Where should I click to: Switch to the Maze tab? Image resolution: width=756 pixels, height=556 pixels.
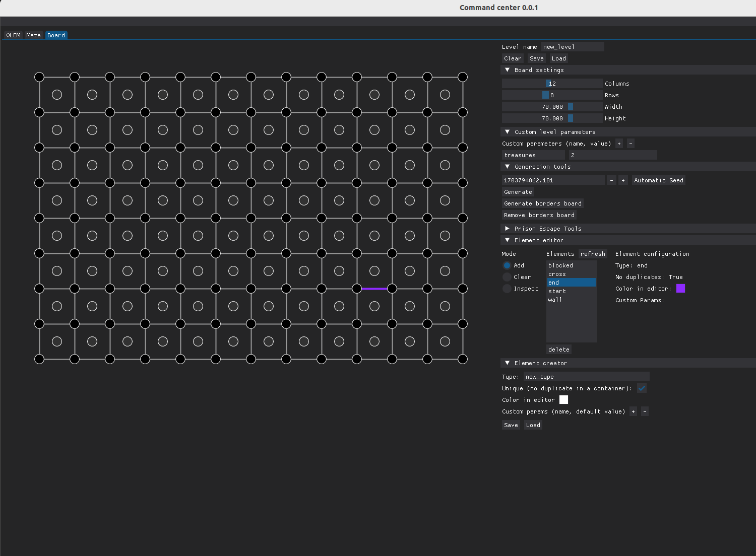(34, 35)
